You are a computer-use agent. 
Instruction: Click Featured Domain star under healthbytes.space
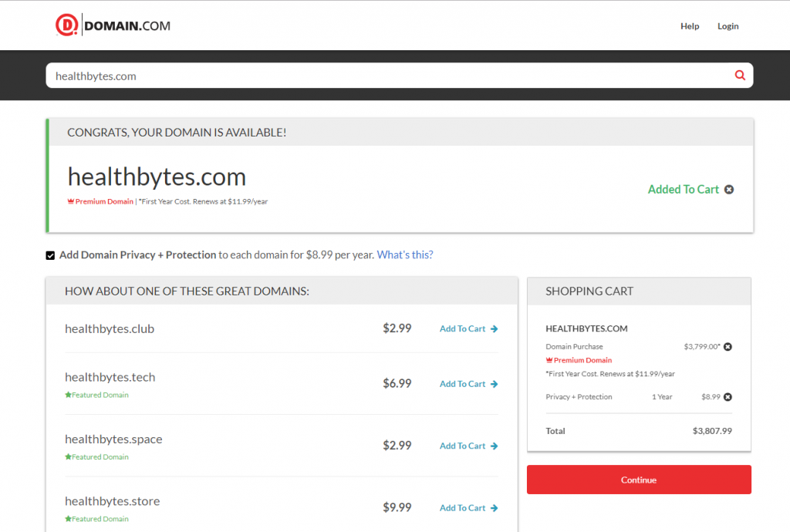tap(68, 456)
